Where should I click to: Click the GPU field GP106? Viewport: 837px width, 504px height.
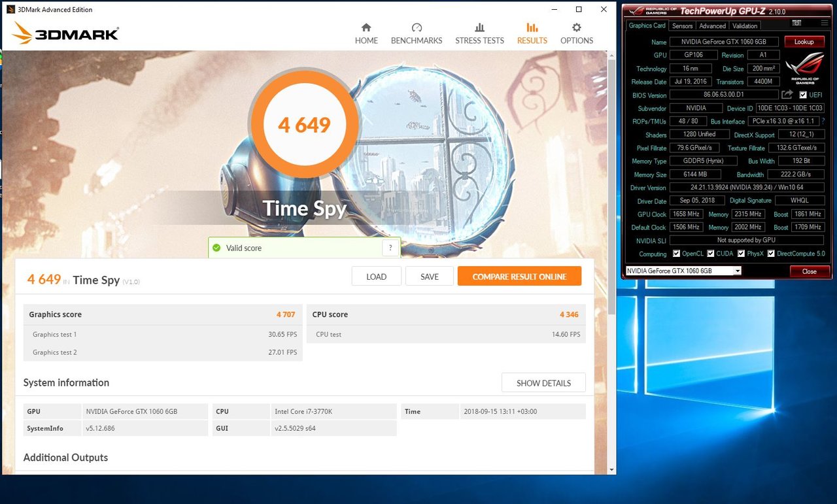pyautogui.click(x=693, y=55)
